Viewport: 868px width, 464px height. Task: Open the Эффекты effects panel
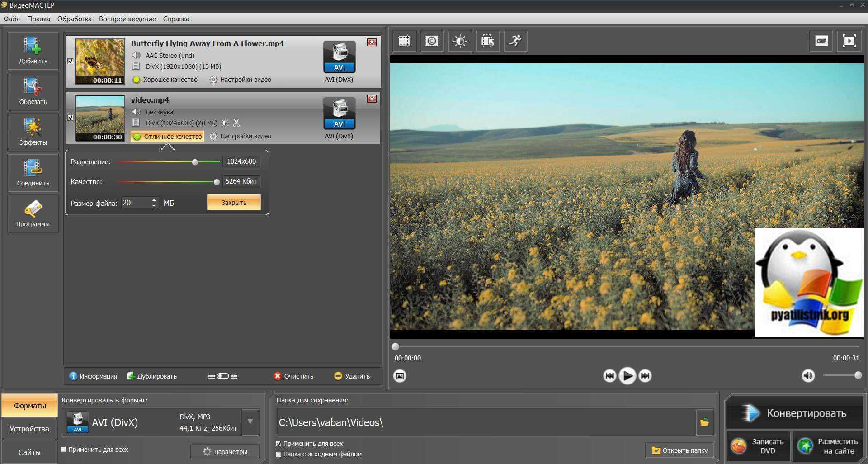33,132
